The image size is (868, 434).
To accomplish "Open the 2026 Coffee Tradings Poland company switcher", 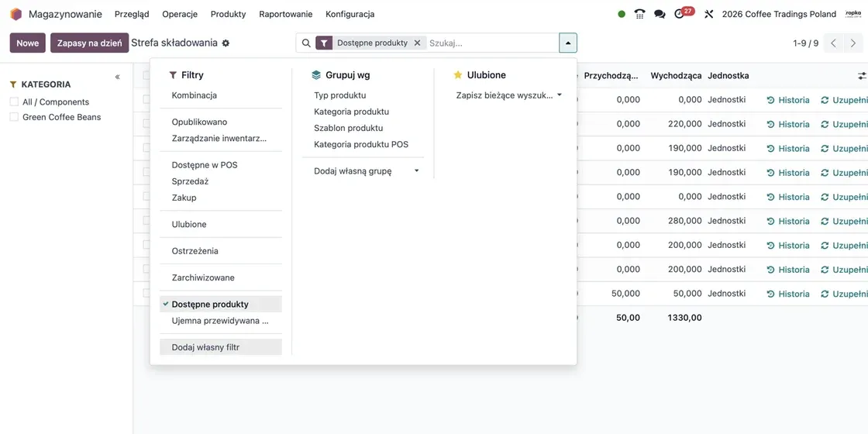I will (x=779, y=15).
